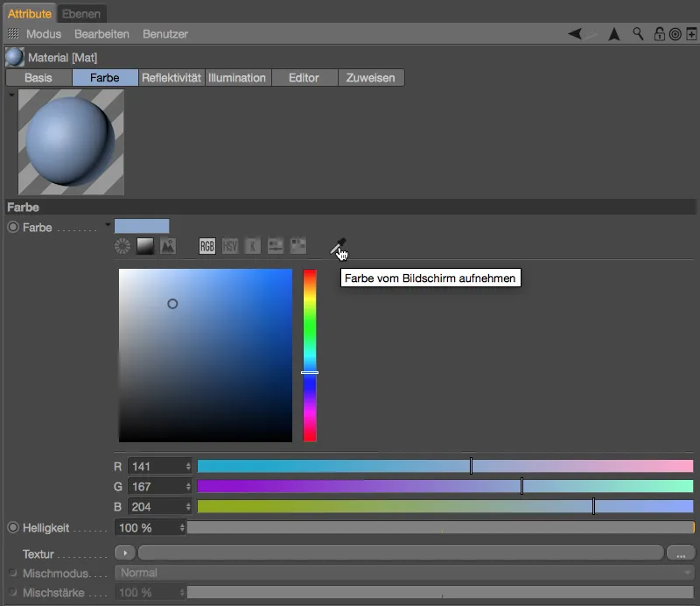Click the blue Farbe color swatch
This screenshot has height=606, width=700.
[142, 226]
